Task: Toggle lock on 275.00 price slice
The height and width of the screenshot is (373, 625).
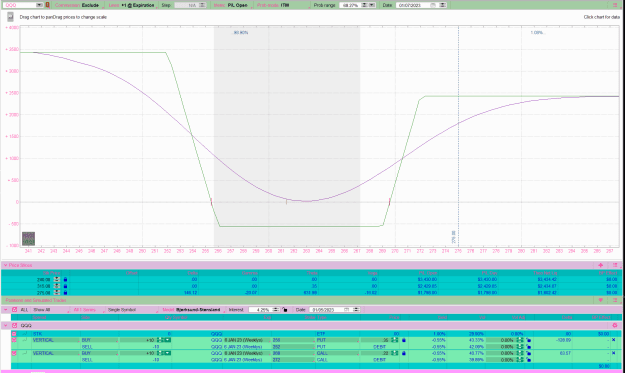Action: 65,293
